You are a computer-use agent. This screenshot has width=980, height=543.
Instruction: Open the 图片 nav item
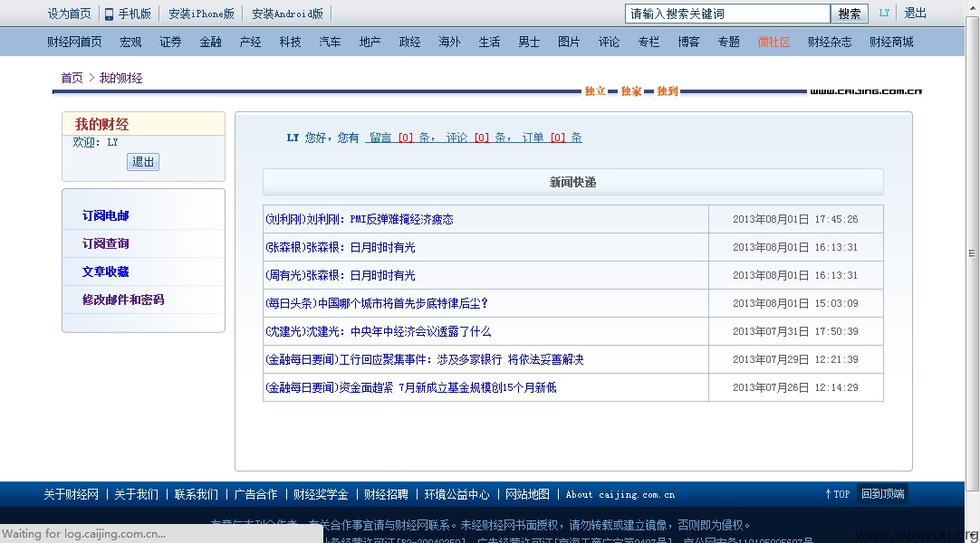click(569, 42)
